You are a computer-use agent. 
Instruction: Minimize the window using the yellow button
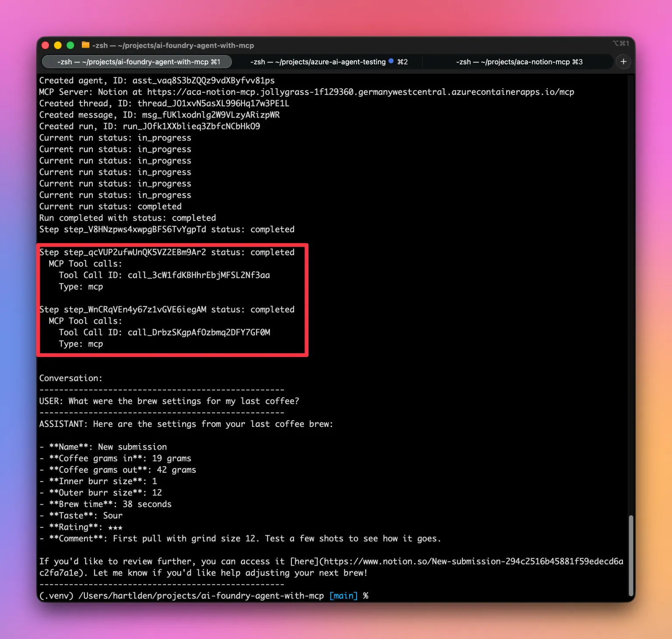pos(58,45)
